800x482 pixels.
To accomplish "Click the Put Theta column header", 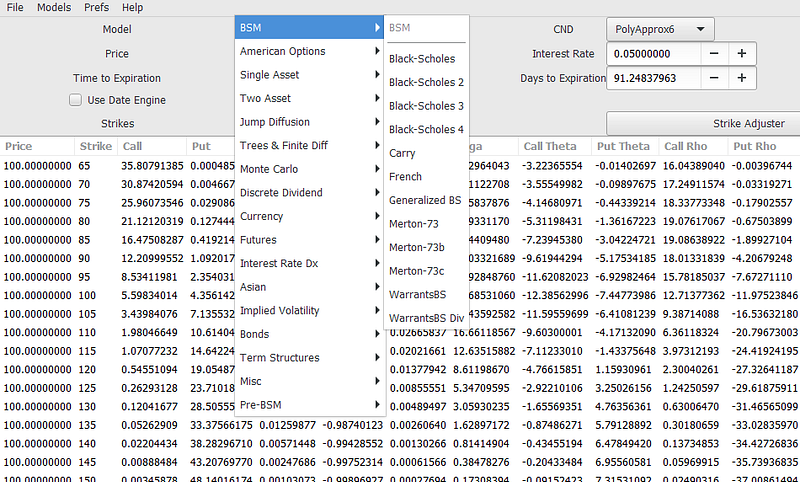I will point(625,146).
